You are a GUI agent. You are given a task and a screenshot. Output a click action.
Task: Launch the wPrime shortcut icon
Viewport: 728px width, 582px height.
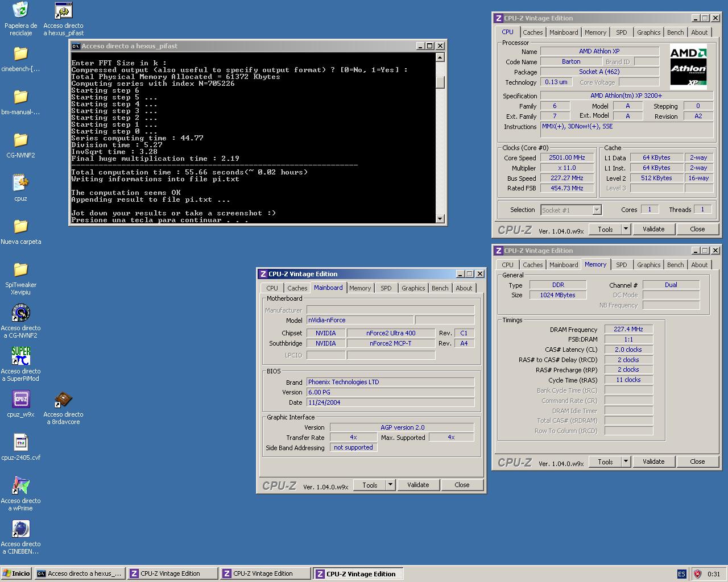pyautogui.click(x=20, y=485)
